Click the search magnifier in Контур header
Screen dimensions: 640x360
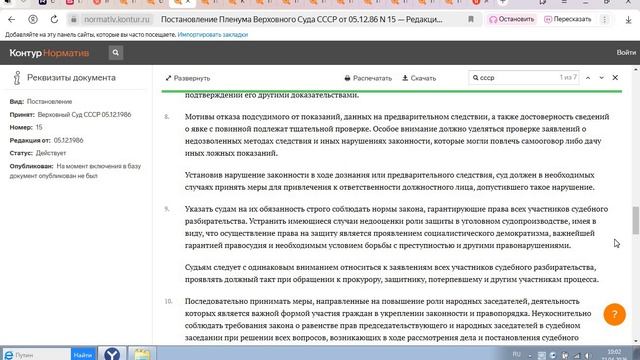coord(116,53)
